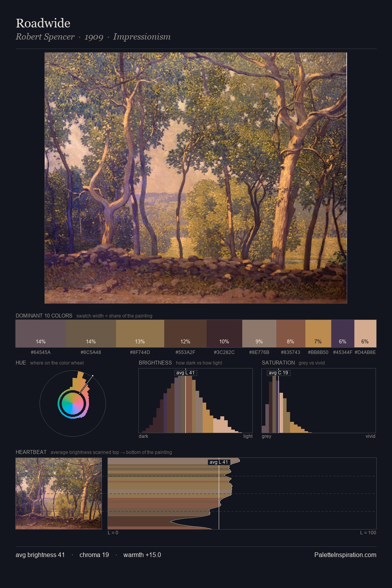Choose the #835743 rust swatch
The width and height of the screenshot is (392, 588).
tap(290, 334)
